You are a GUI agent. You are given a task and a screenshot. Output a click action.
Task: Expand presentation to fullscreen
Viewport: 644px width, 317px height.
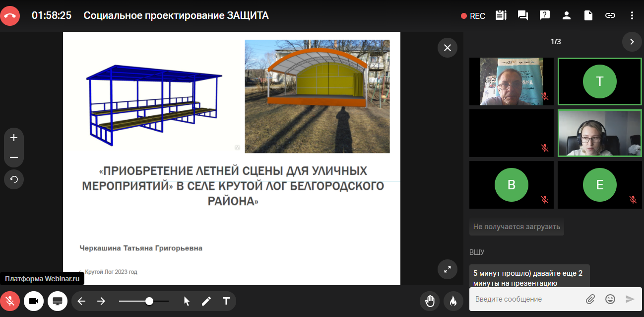click(x=447, y=269)
